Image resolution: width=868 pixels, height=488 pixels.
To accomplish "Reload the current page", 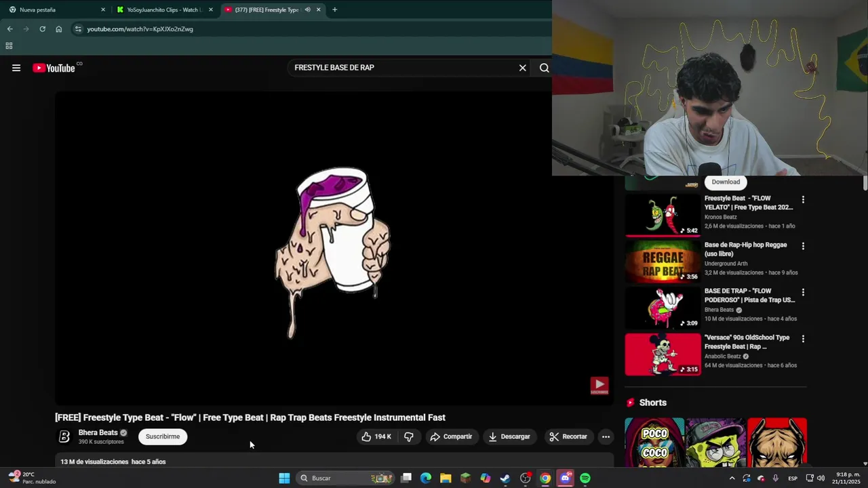I will click(x=42, y=29).
